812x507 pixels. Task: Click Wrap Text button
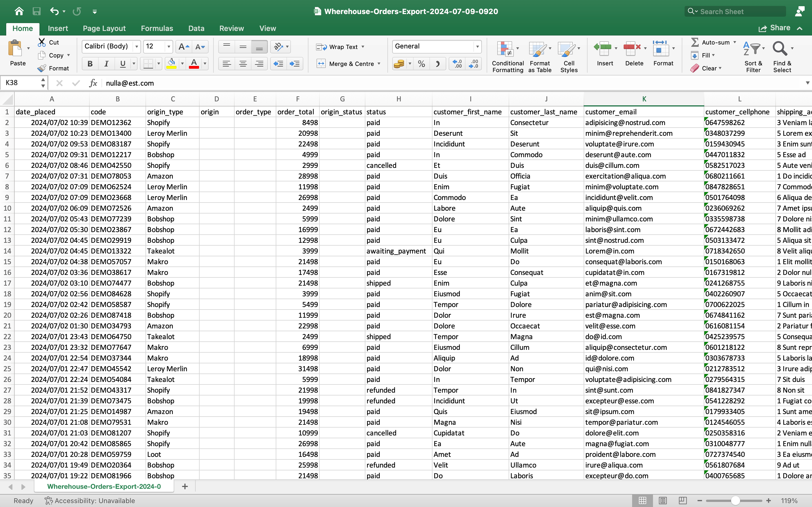click(340, 47)
